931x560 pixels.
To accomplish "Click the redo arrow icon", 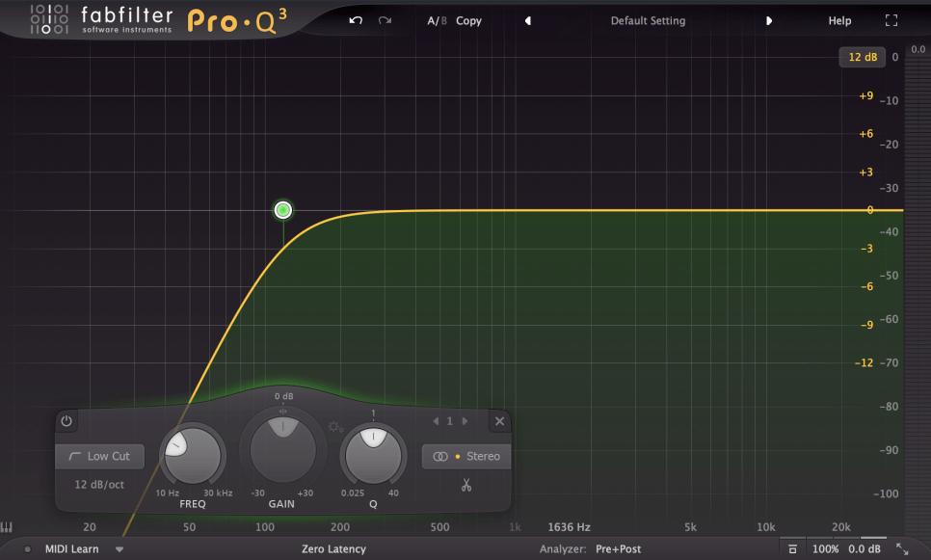I will click(x=385, y=20).
